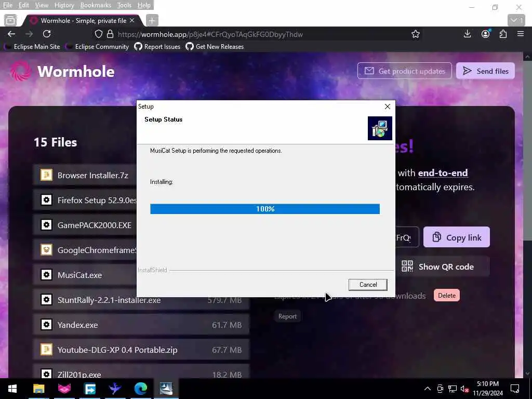
Task: Delete the shared files
Action: (446, 296)
